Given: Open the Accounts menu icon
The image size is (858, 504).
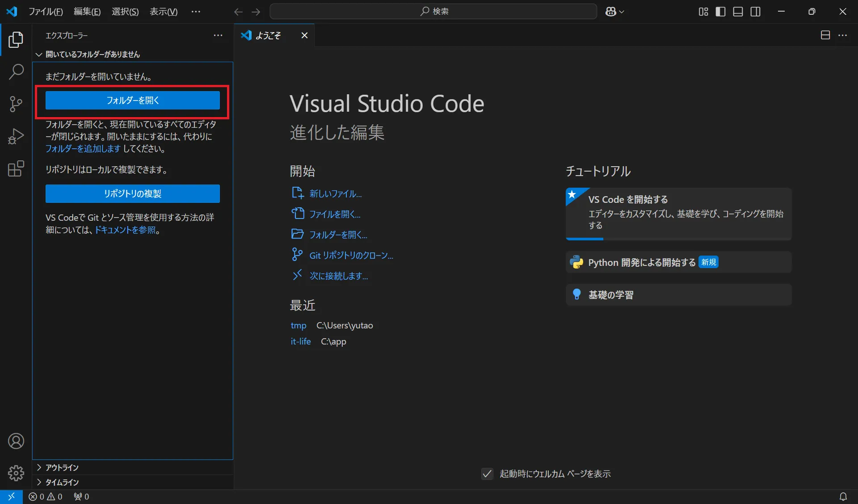Looking at the screenshot, I should tap(16, 441).
